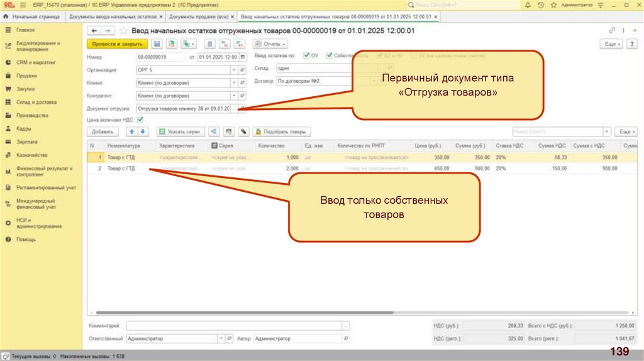Click the second Дт/Кт register movements icon

(x=239, y=44)
